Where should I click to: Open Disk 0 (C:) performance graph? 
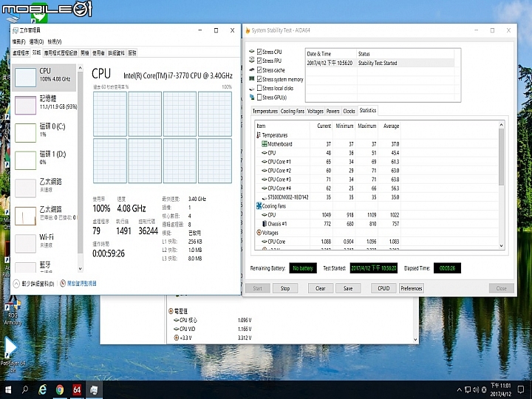(x=25, y=132)
